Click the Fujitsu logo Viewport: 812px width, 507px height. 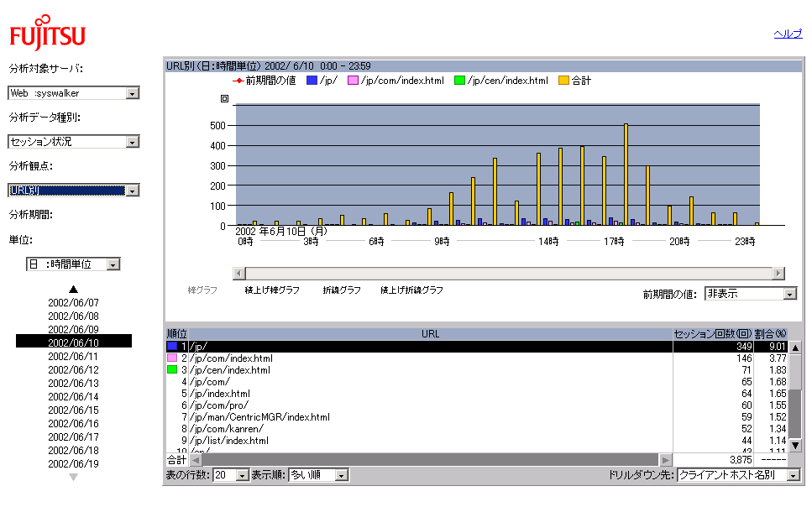pos(47,33)
